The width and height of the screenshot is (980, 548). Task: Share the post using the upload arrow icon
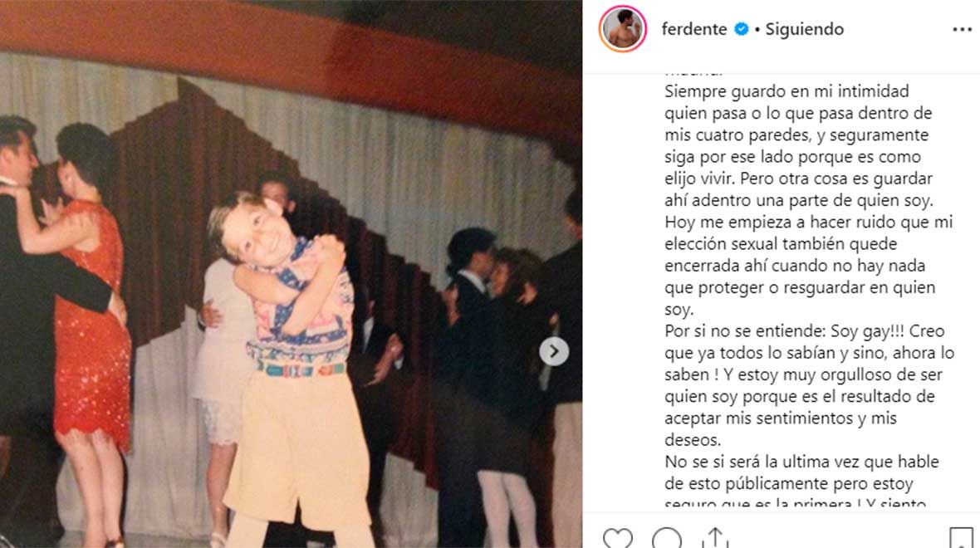click(x=715, y=538)
